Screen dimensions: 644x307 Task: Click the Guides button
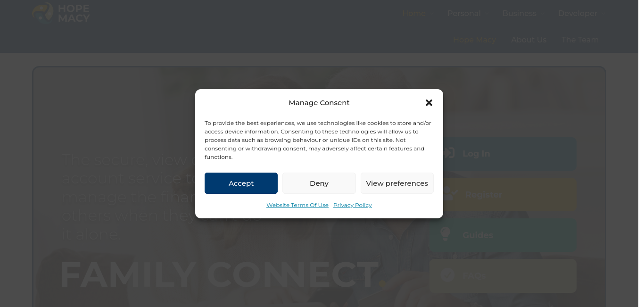[503, 235]
